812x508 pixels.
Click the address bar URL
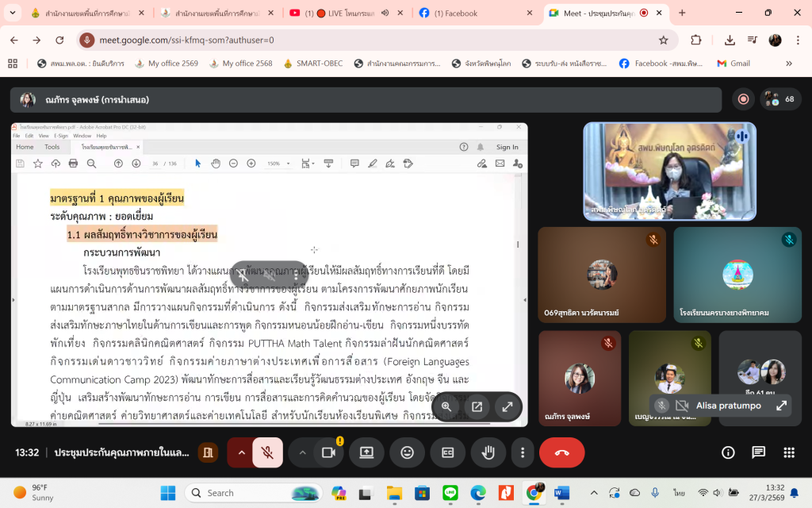point(186,40)
